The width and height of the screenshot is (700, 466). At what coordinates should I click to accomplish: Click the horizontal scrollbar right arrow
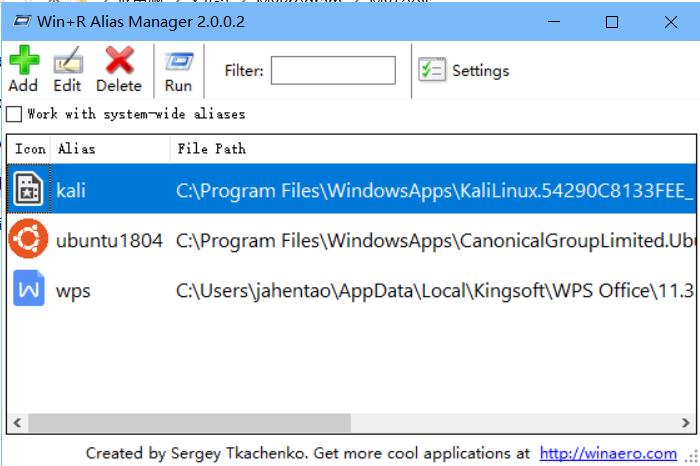pos(686,422)
